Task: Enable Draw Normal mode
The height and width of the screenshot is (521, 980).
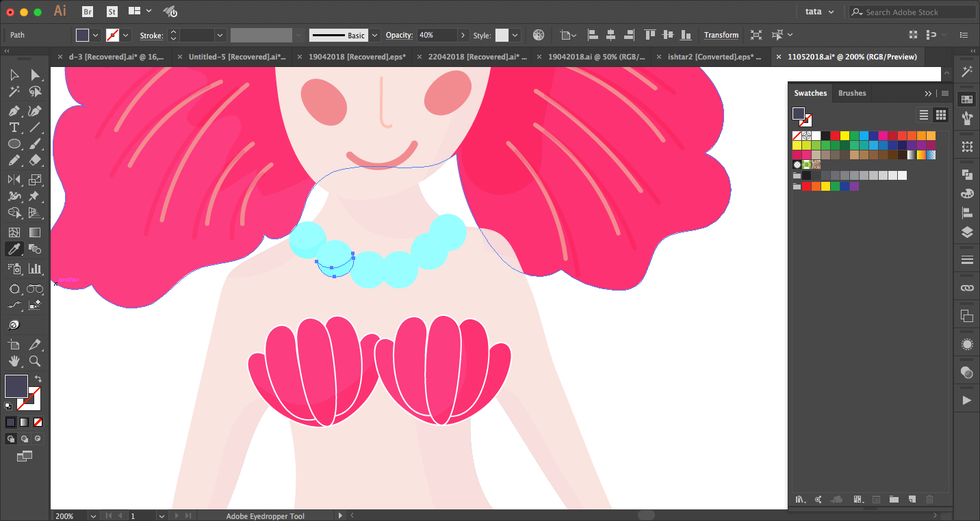Action: click(x=10, y=438)
